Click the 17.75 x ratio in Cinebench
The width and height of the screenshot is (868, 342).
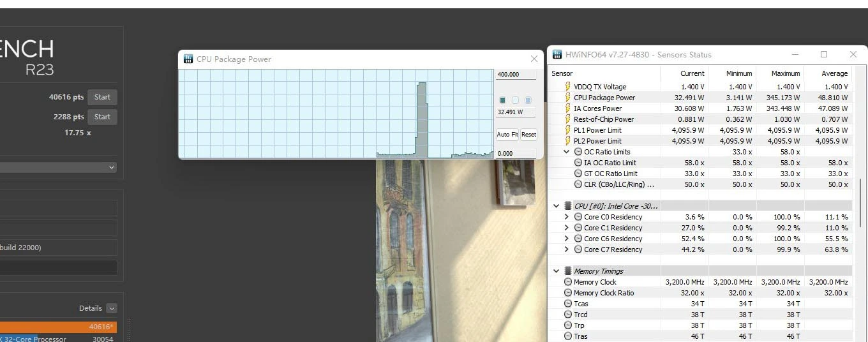point(78,133)
